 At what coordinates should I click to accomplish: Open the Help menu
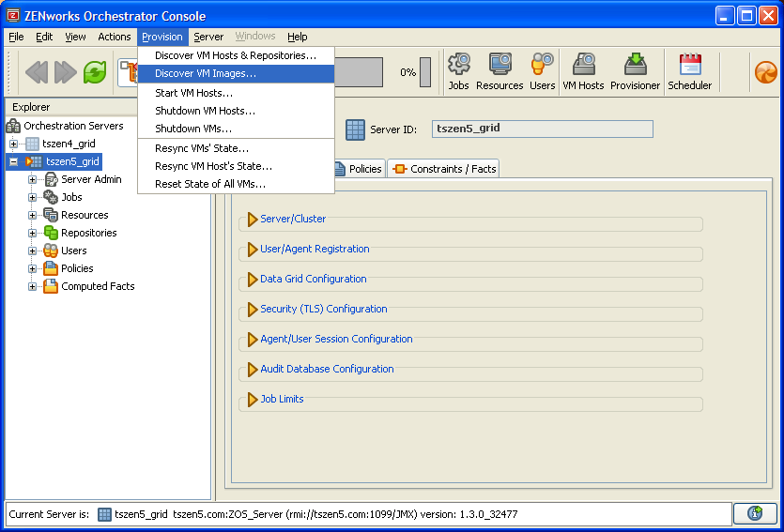tap(297, 37)
